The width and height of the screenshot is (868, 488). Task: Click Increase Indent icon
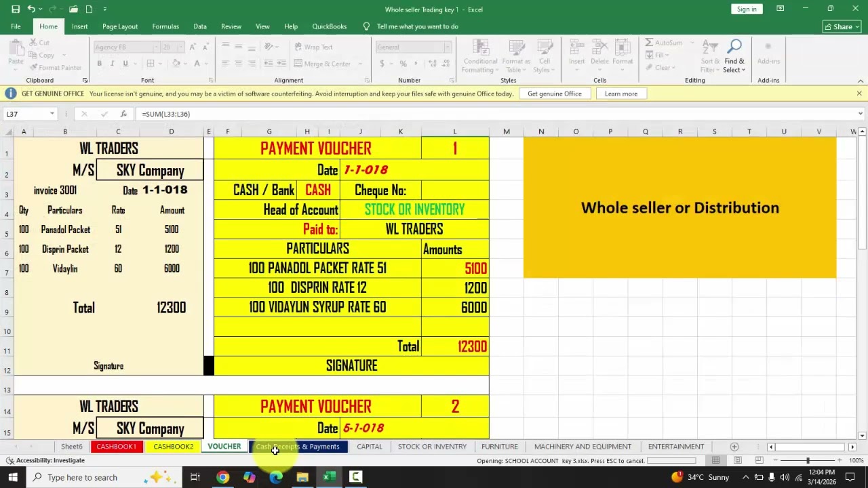click(x=281, y=64)
